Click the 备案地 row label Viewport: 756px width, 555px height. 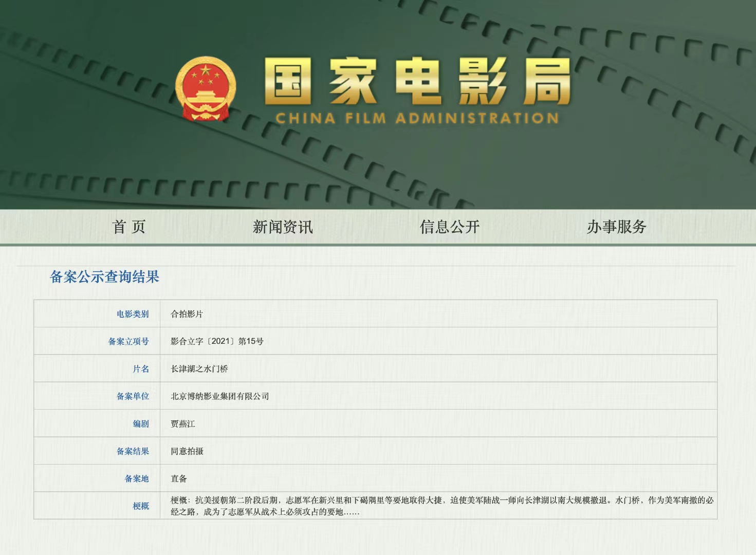(137, 478)
